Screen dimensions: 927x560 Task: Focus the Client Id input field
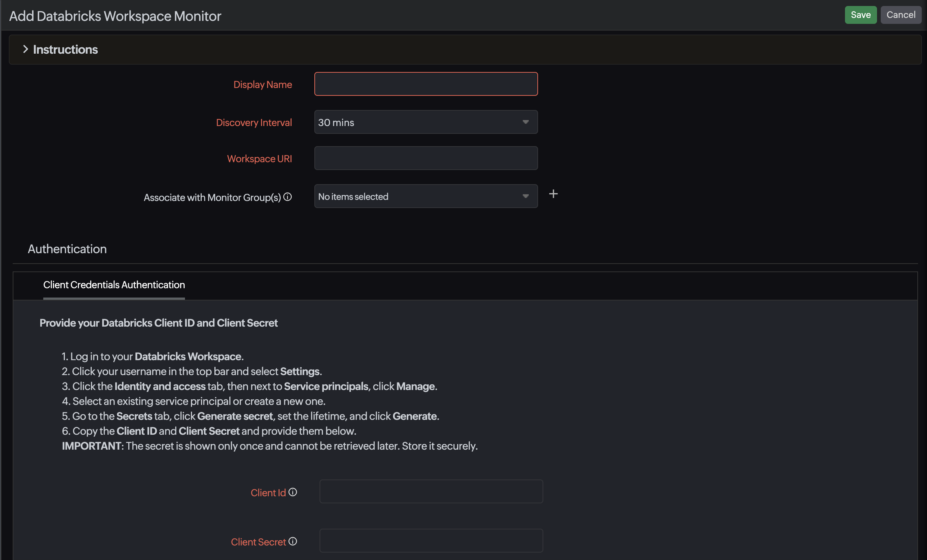click(431, 491)
